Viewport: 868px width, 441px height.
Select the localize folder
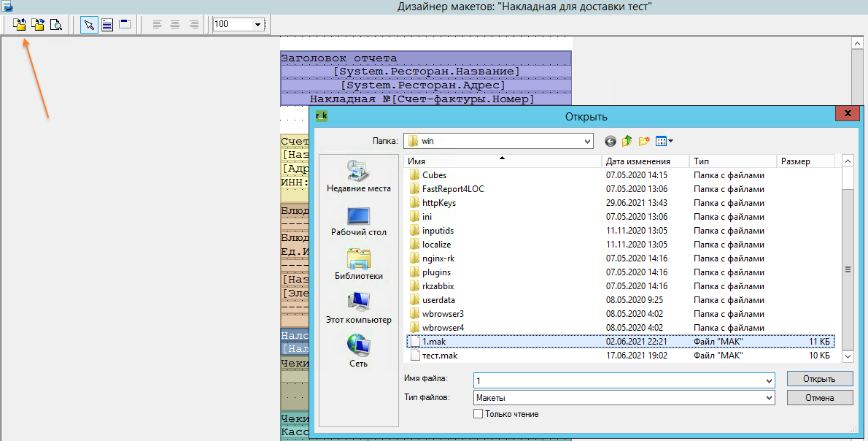coord(436,245)
